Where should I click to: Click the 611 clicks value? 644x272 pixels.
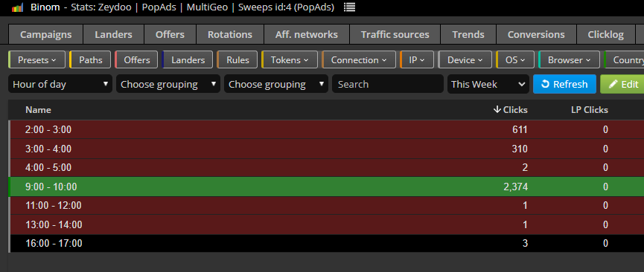coord(520,129)
